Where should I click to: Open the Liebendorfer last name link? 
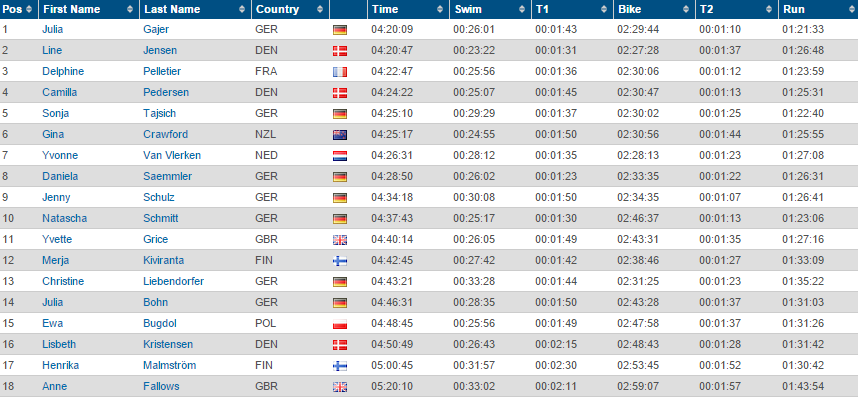(173, 281)
